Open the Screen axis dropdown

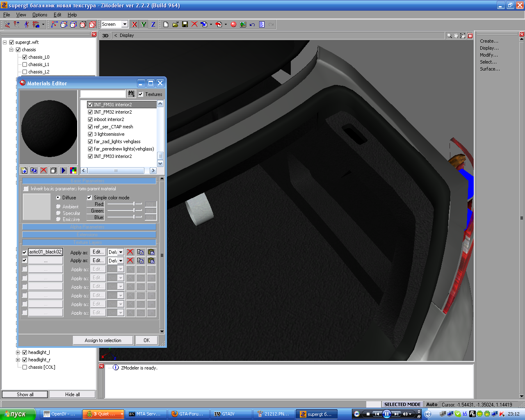pos(125,25)
